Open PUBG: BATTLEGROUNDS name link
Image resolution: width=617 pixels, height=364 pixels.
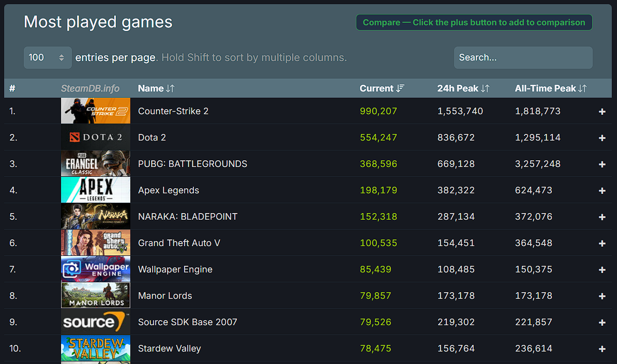tap(192, 164)
